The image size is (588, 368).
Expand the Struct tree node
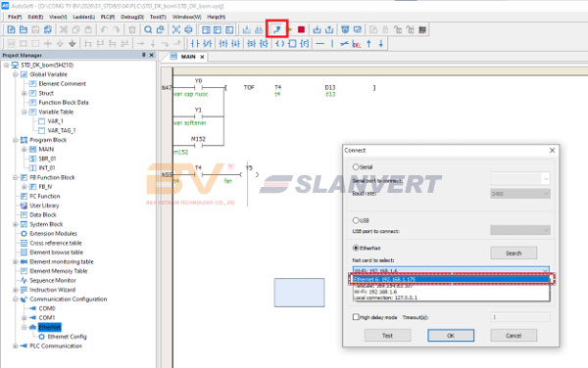[24, 93]
